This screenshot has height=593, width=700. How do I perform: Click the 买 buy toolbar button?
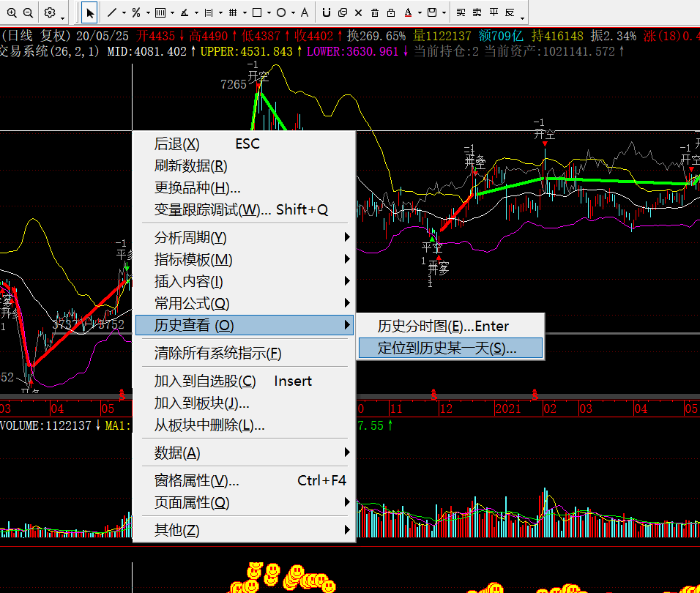[461, 12]
